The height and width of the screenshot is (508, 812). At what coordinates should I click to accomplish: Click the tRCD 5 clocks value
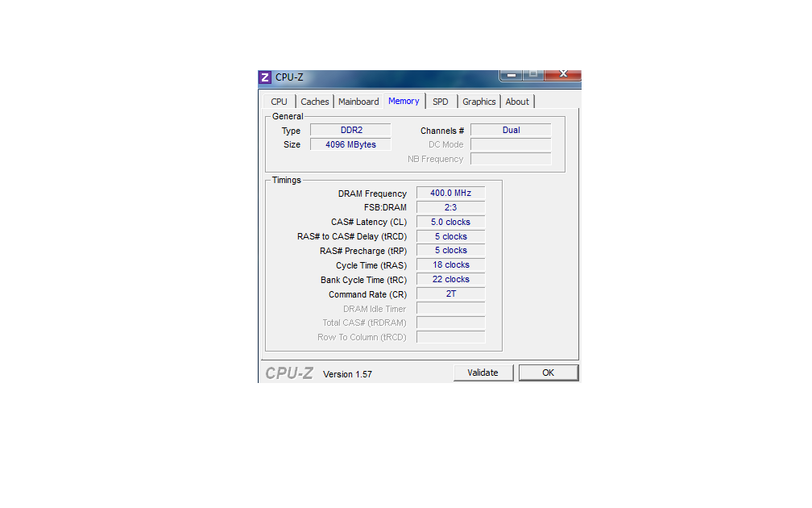tap(450, 236)
